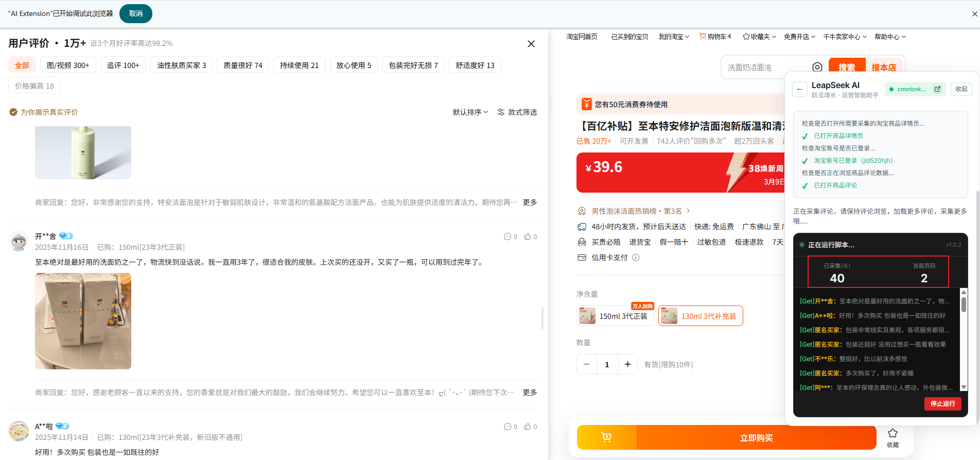Click the 停止运行 button
Image resolution: width=980 pixels, height=460 pixels.
[942, 403]
